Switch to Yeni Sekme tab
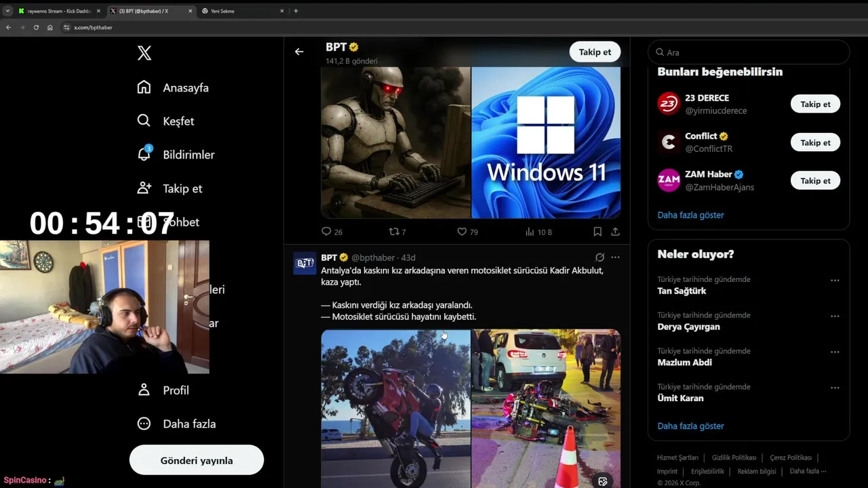Viewport: 868px width, 488px height. click(243, 11)
